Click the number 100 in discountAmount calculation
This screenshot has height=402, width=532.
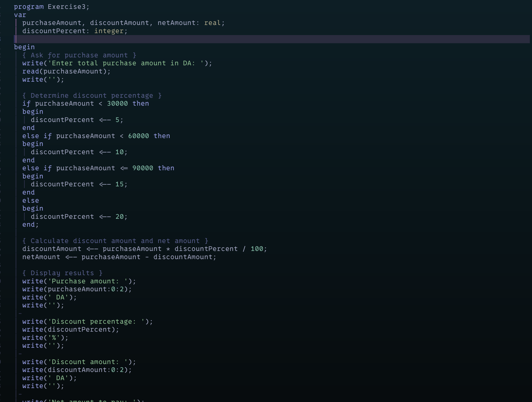pos(257,249)
